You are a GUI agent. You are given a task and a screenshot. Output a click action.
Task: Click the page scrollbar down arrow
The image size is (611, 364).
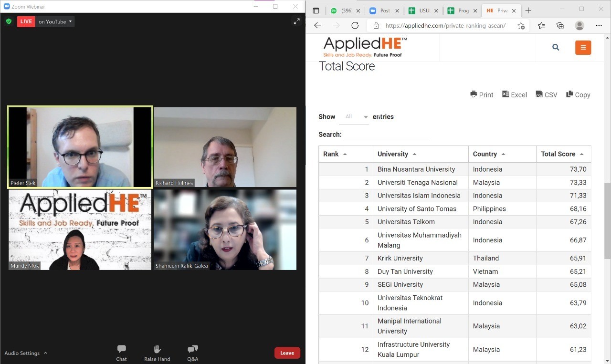point(607,360)
